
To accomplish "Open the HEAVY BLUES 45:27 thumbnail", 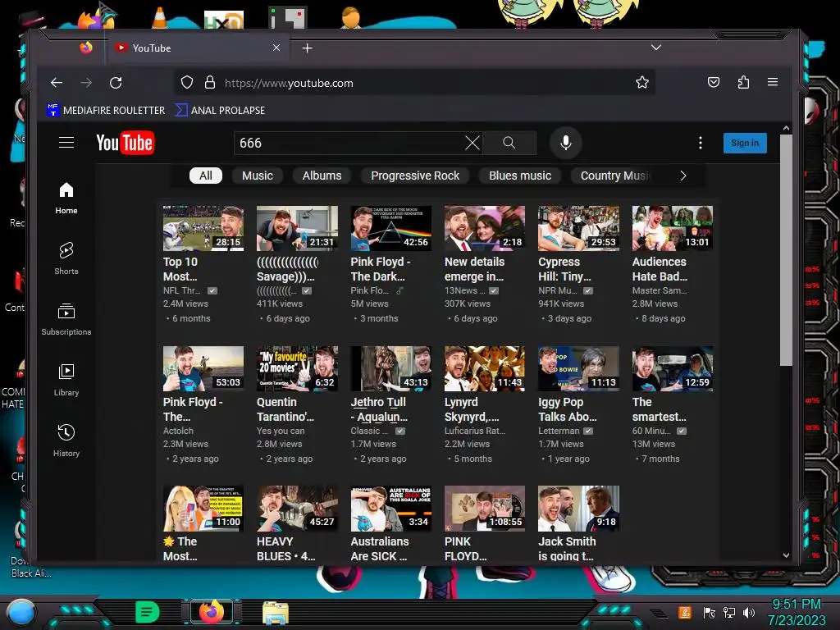I will coord(297,509).
